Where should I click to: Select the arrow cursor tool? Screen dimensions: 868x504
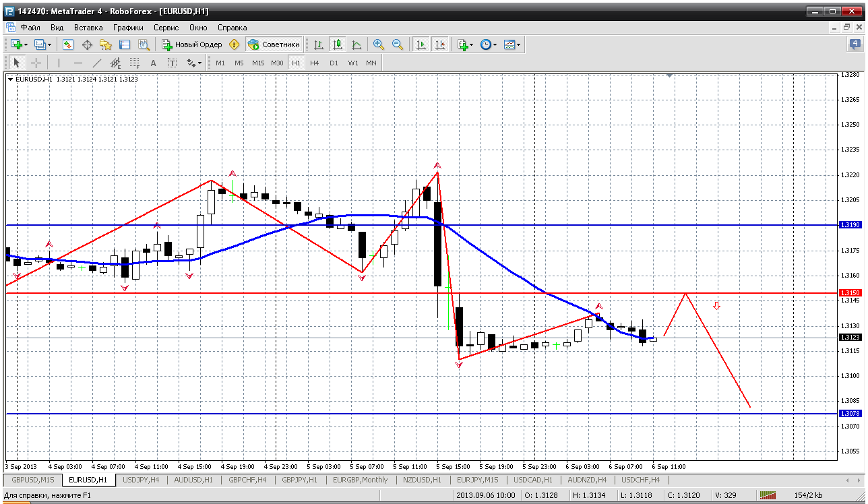(x=17, y=63)
